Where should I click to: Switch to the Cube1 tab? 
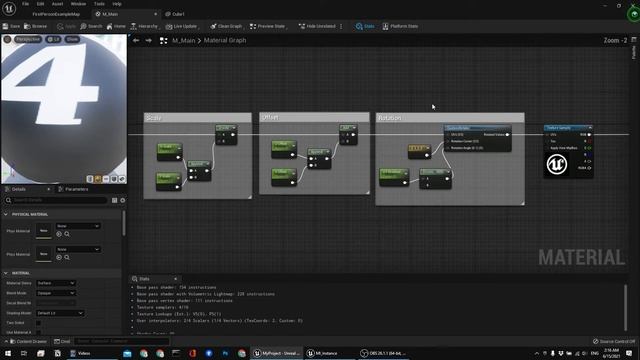click(175, 14)
